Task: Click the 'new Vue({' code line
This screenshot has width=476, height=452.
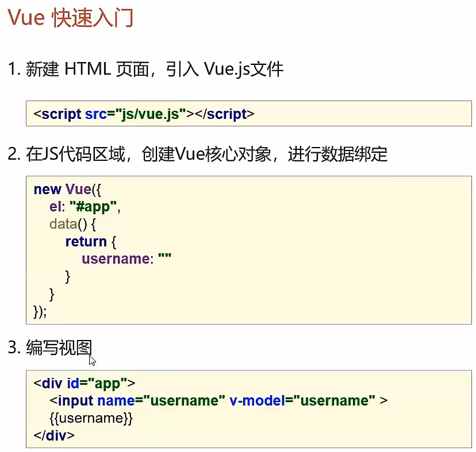Action: pos(67,190)
